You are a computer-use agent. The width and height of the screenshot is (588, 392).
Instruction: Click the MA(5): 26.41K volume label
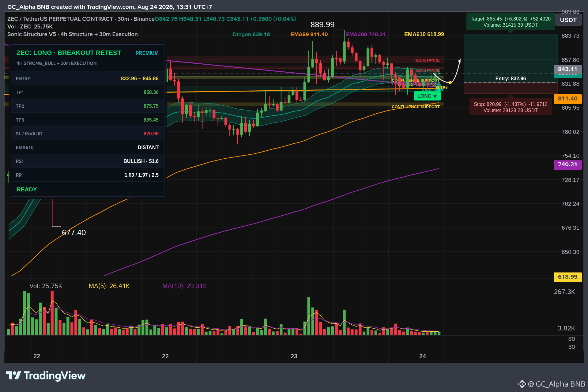[109, 286]
